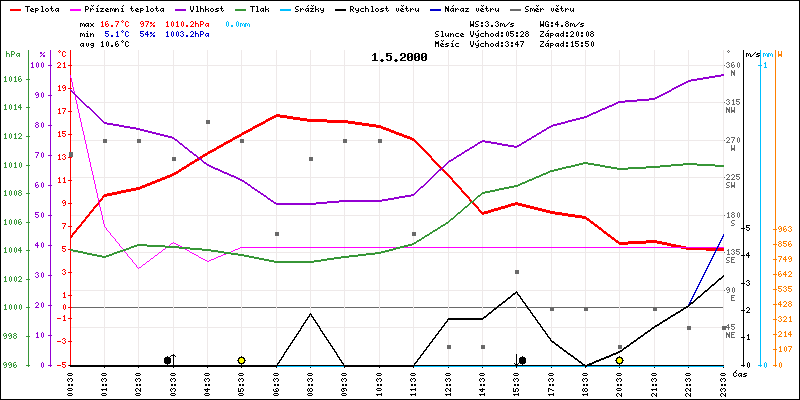800x400 pixels.
Task: Click the chart date title 1.5.2000
Action: [x=398, y=57]
